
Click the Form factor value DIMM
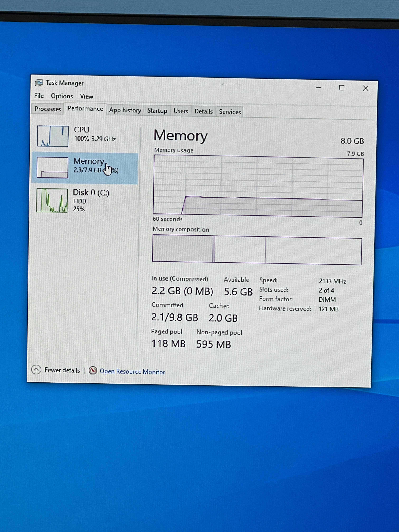click(x=327, y=300)
